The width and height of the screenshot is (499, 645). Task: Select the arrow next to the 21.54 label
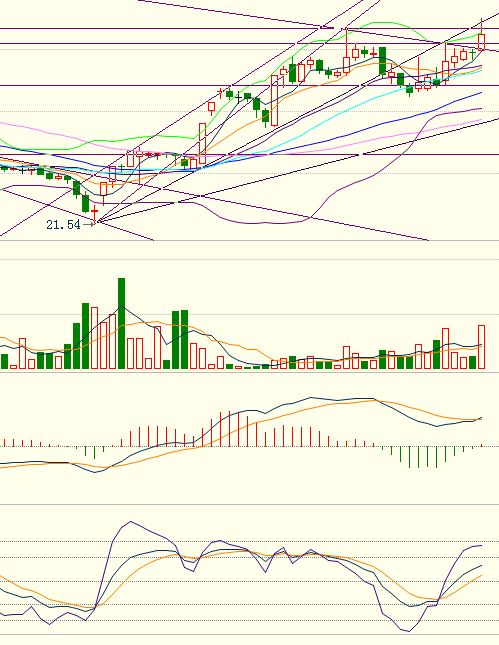89,224
